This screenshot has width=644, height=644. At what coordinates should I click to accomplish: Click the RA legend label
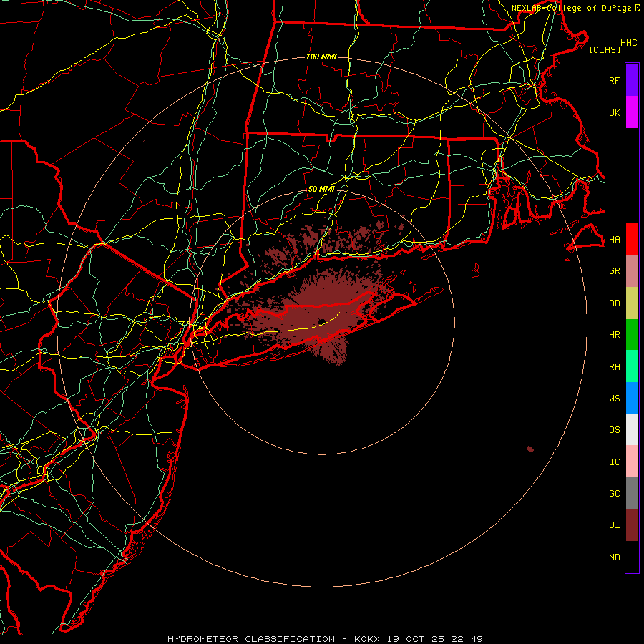click(614, 367)
